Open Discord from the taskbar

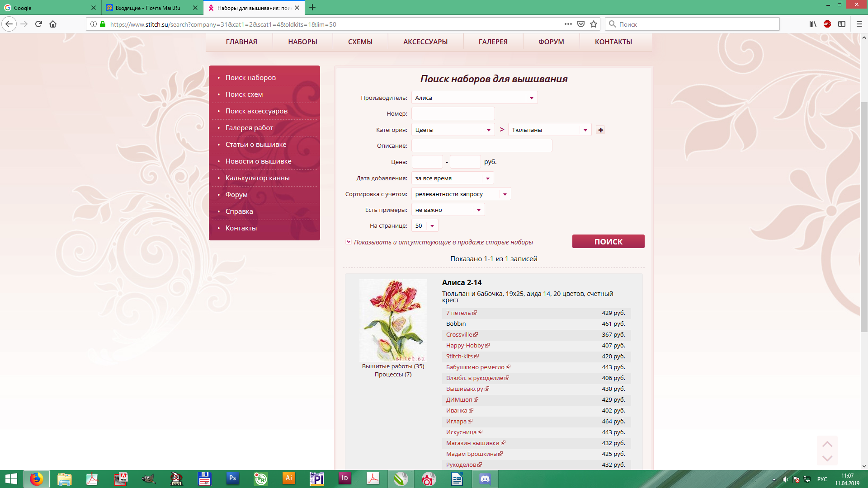(x=485, y=479)
